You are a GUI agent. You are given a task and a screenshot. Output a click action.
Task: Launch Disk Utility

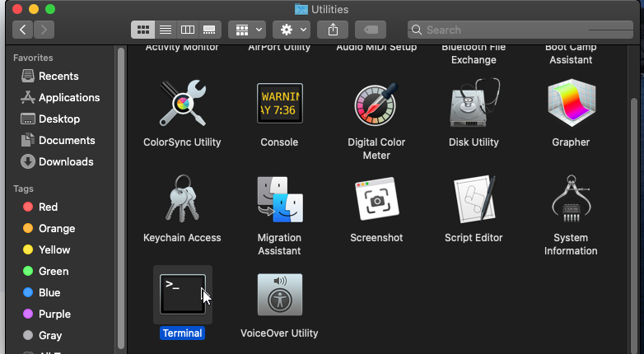(x=474, y=104)
